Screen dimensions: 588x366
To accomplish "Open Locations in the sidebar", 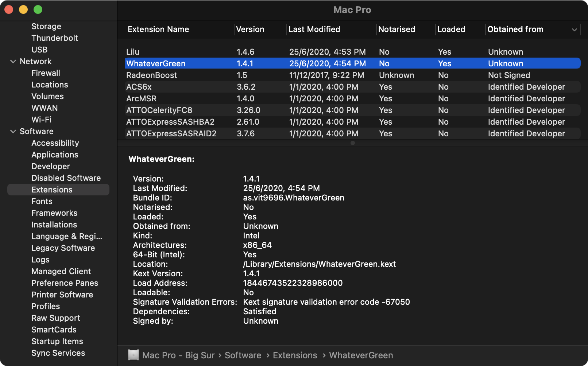I will (x=50, y=85).
